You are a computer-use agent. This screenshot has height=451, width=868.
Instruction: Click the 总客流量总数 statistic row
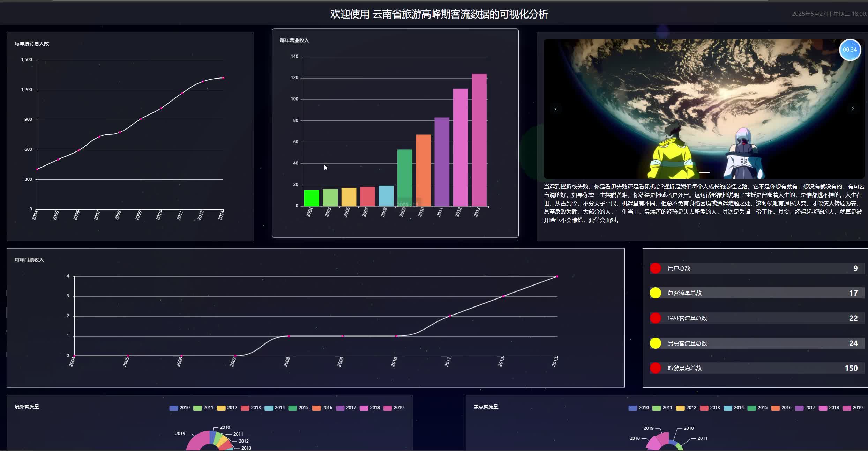tap(757, 293)
